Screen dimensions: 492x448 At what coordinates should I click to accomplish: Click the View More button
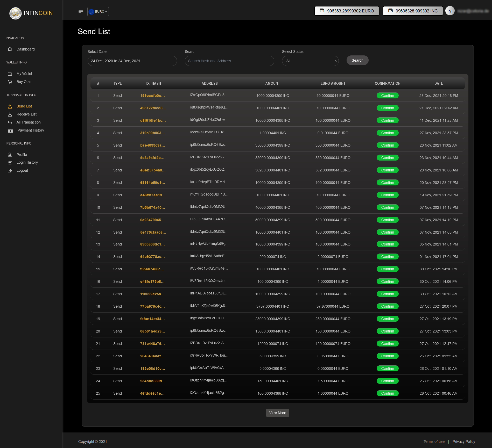(x=278, y=413)
